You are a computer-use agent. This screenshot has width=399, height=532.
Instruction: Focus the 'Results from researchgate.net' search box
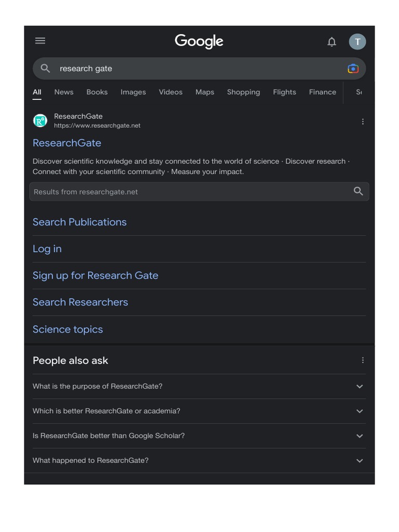click(199, 191)
